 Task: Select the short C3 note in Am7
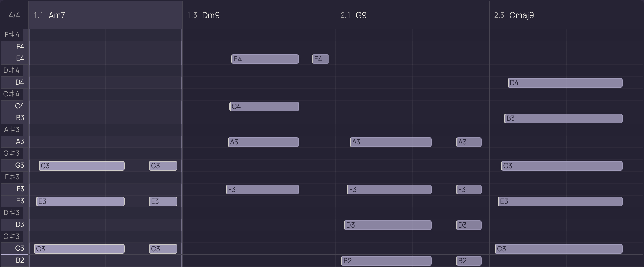click(x=163, y=249)
